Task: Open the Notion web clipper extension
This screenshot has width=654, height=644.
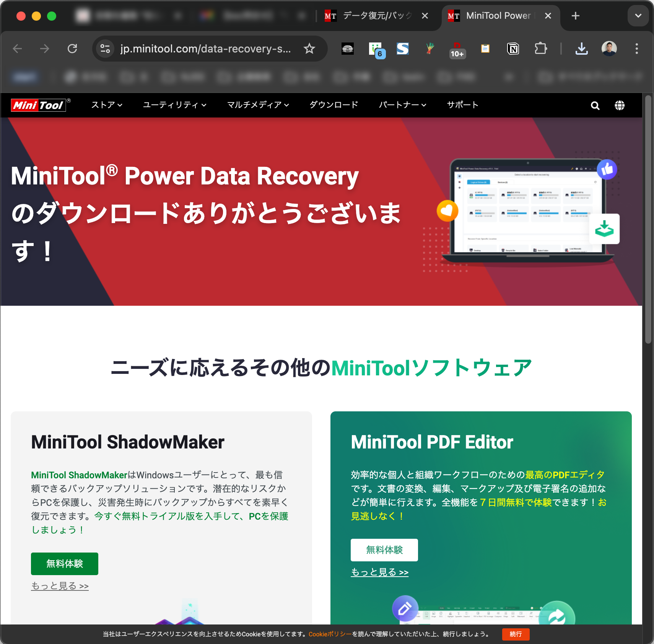Action: click(x=513, y=49)
